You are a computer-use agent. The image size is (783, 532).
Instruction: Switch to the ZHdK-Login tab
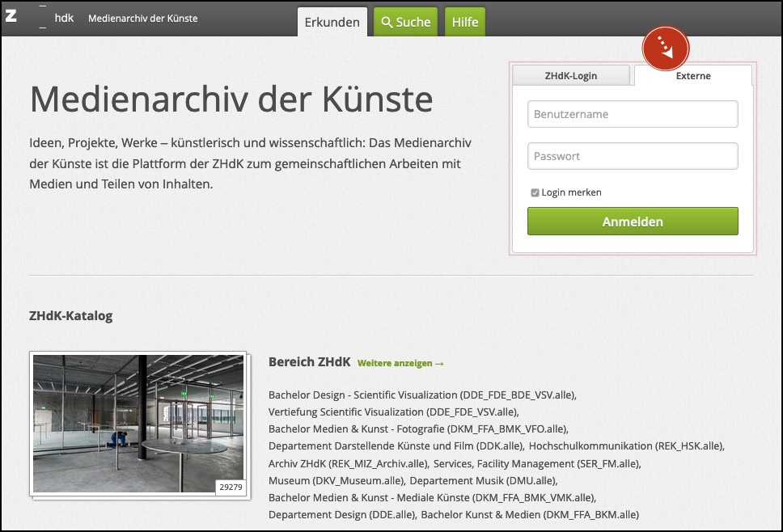tap(571, 76)
